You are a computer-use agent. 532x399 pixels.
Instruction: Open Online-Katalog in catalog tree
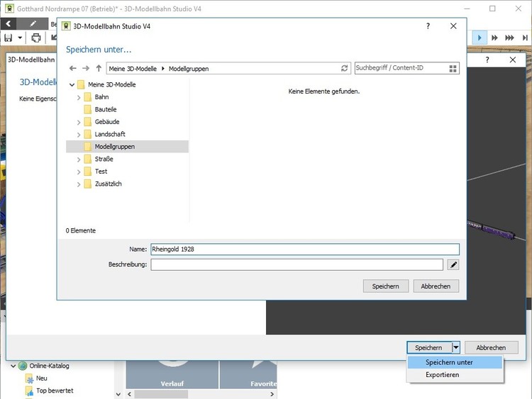point(49,366)
